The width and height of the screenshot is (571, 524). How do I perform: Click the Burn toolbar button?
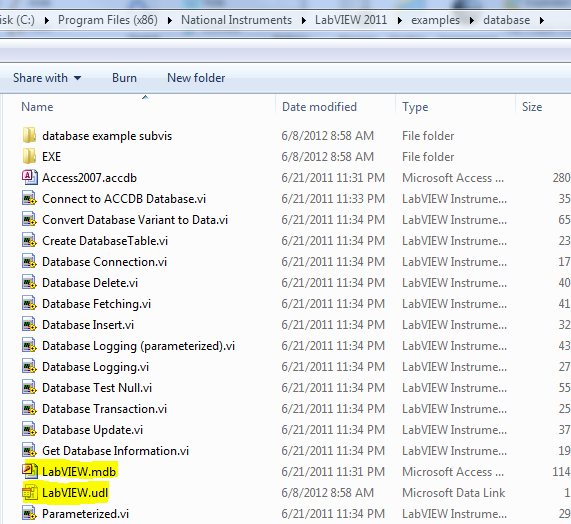(124, 78)
